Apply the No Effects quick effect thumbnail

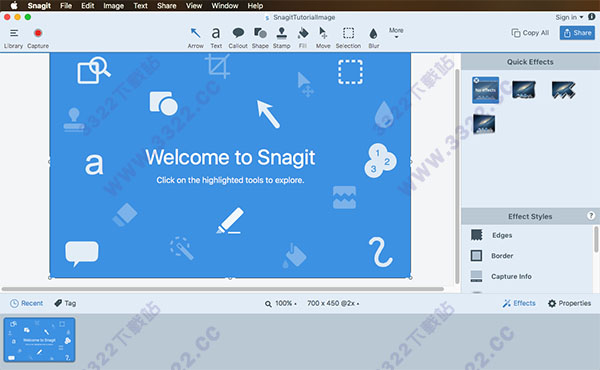[x=486, y=90]
